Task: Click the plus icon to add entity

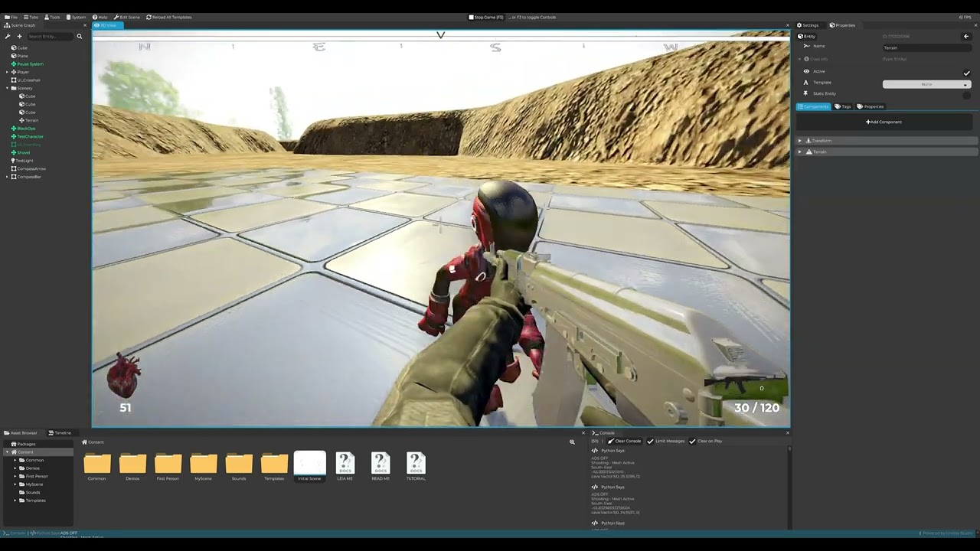Action: [x=19, y=36]
